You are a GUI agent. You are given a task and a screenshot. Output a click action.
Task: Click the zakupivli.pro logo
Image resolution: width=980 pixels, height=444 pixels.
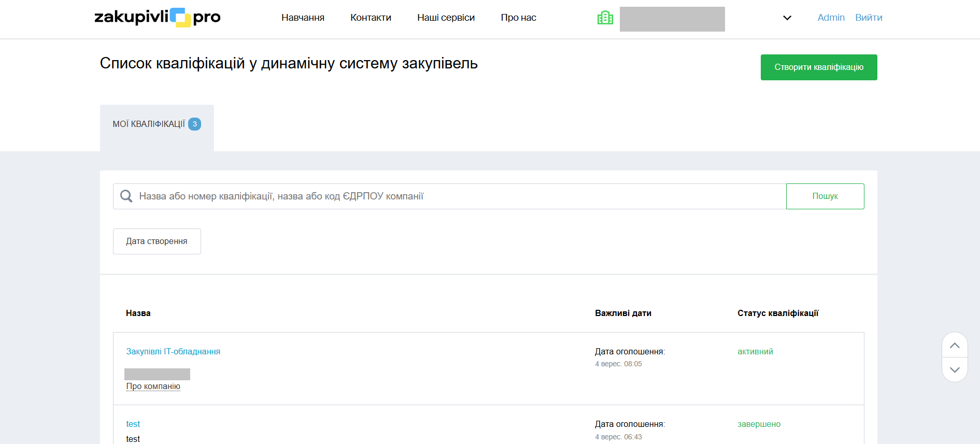coord(157,18)
